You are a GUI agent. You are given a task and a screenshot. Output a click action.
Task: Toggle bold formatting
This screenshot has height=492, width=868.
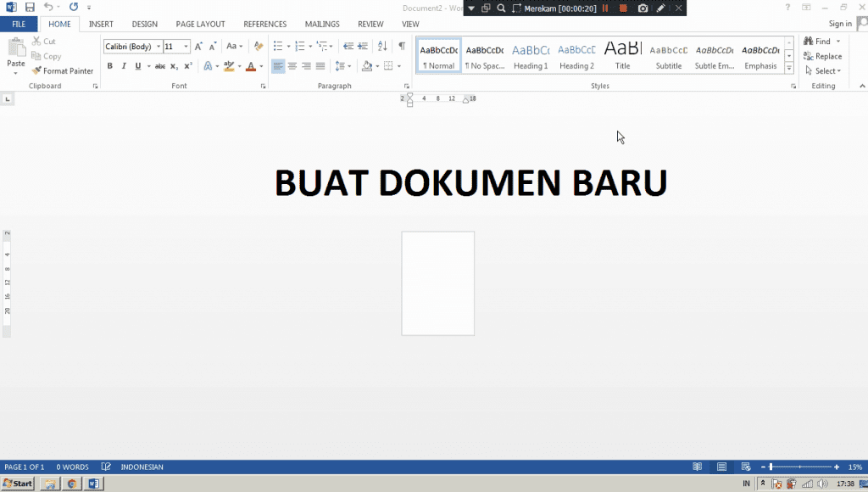109,66
